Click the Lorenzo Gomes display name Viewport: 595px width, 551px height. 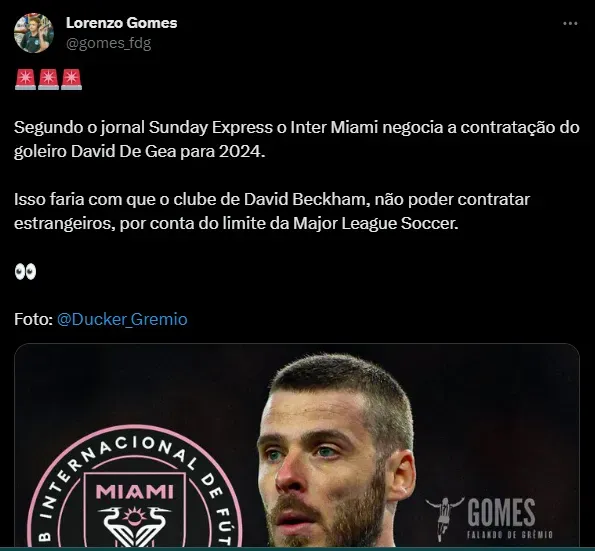(121, 23)
